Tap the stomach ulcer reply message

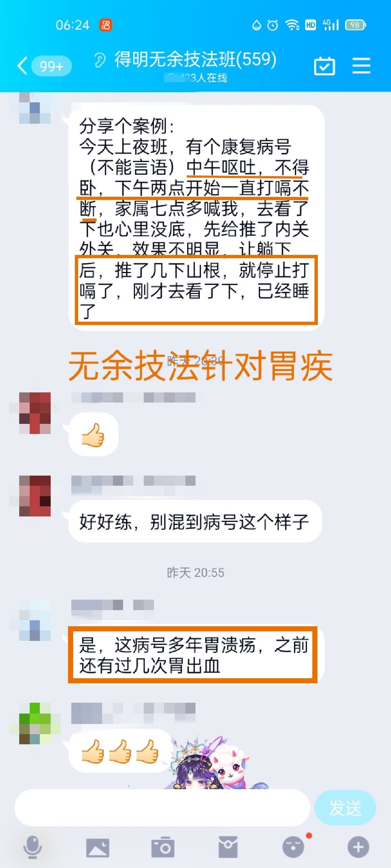pos(195,654)
